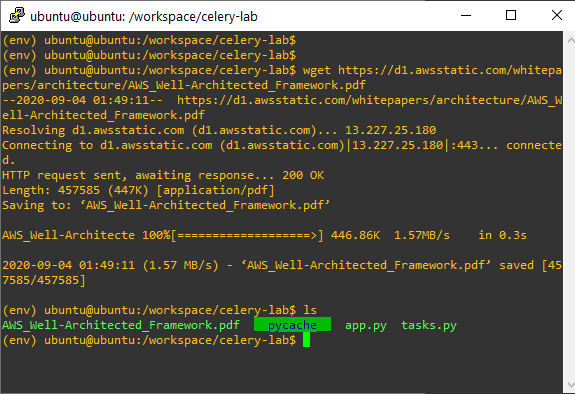This screenshot has width=575, height=394.
Task: Click the '1.57MB/s' transfer speed
Action: [422, 235]
